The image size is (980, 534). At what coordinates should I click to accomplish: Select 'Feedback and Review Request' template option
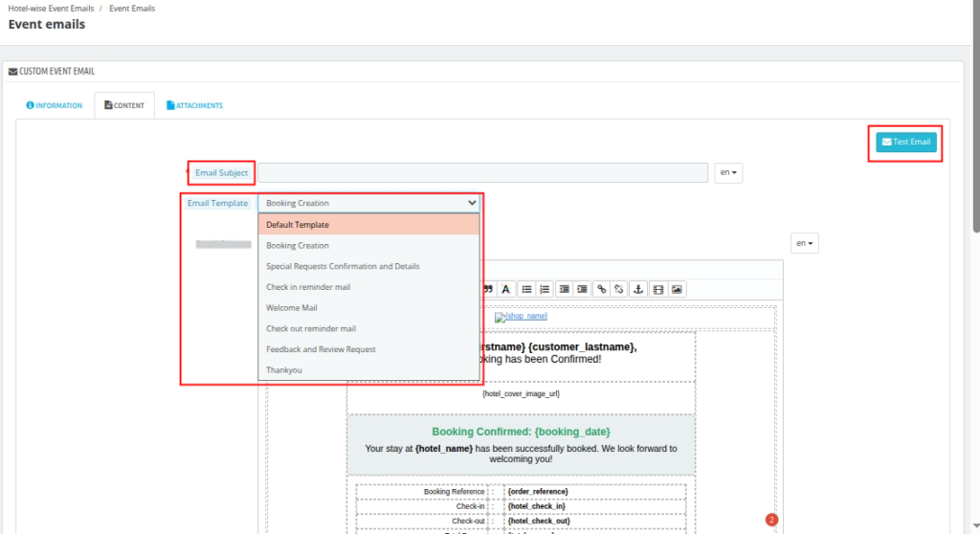[321, 349]
